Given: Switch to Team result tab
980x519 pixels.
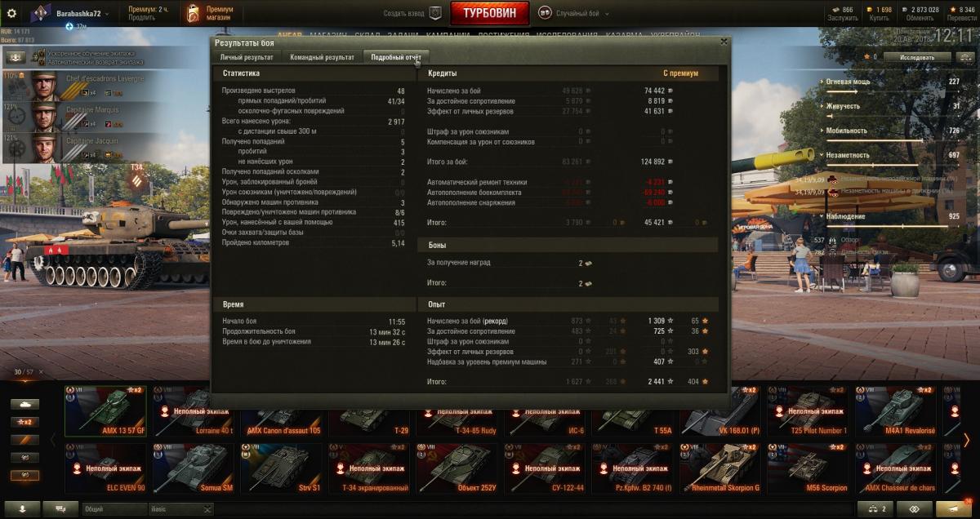Looking at the screenshot, I should point(322,57).
